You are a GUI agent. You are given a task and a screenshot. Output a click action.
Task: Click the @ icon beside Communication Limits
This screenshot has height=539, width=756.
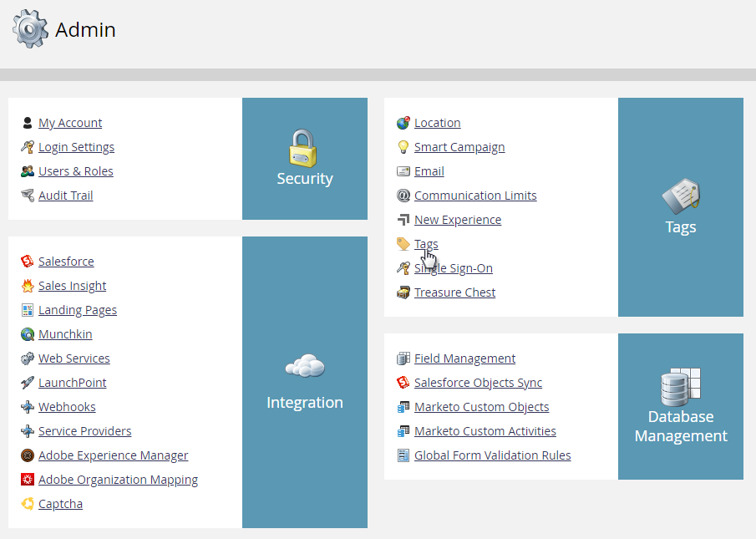coord(403,196)
